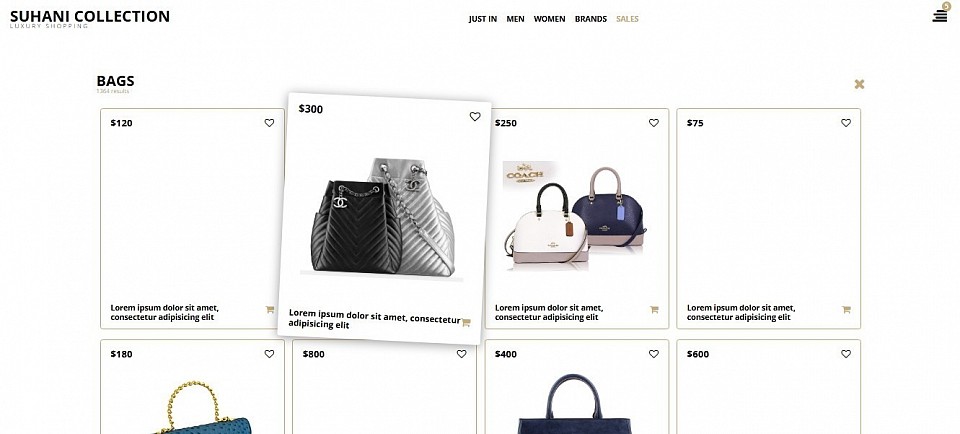Mark the $600 bag as favorite
This screenshot has height=434, width=960.
pos(846,354)
